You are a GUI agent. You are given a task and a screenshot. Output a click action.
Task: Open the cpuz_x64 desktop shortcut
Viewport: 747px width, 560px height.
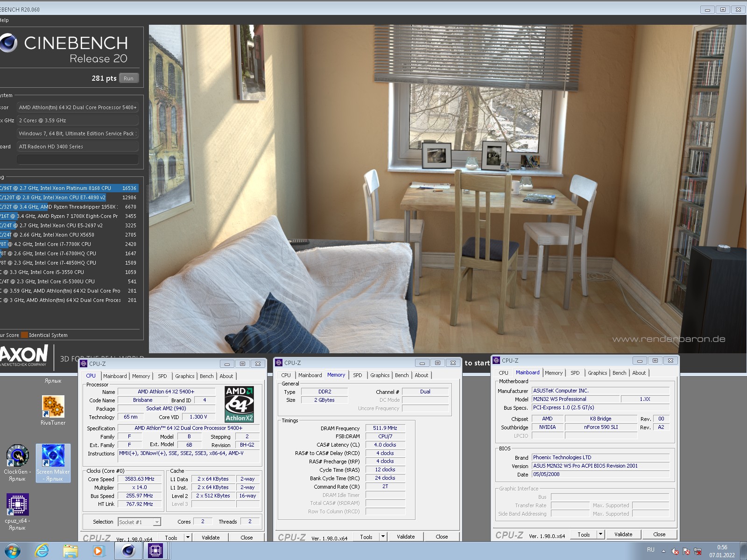pos(17,512)
